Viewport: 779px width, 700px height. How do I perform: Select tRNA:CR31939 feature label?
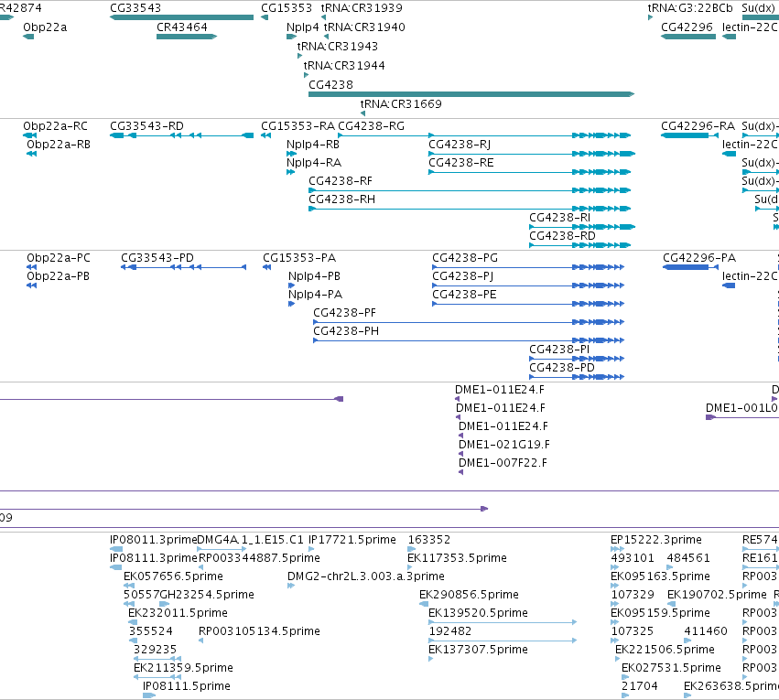(x=362, y=8)
